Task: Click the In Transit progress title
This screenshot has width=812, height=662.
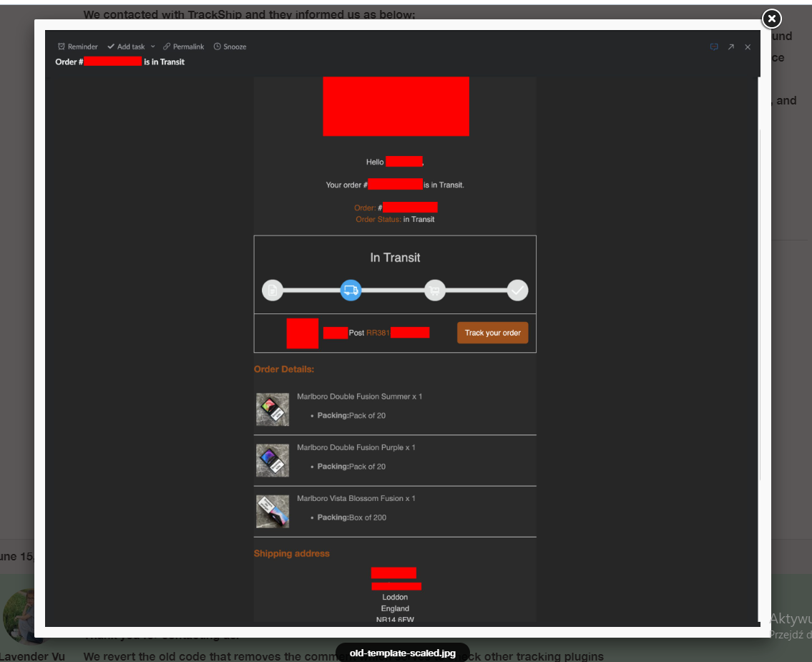Action: pos(395,258)
